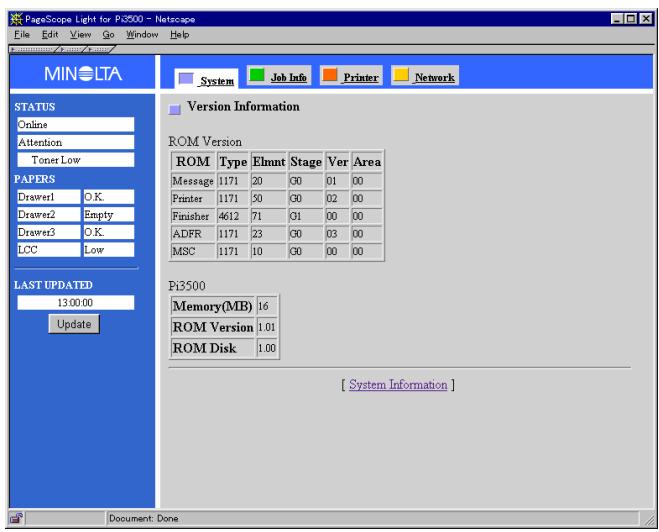
Task: Click the yellow Network icon
Action: (401, 75)
